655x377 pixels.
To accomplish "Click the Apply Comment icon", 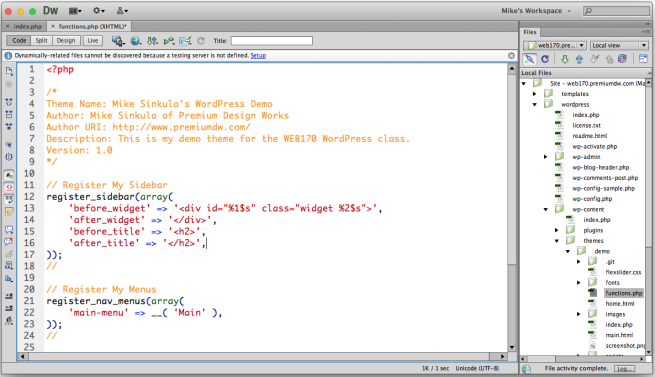I will click(x=9, y=229).
